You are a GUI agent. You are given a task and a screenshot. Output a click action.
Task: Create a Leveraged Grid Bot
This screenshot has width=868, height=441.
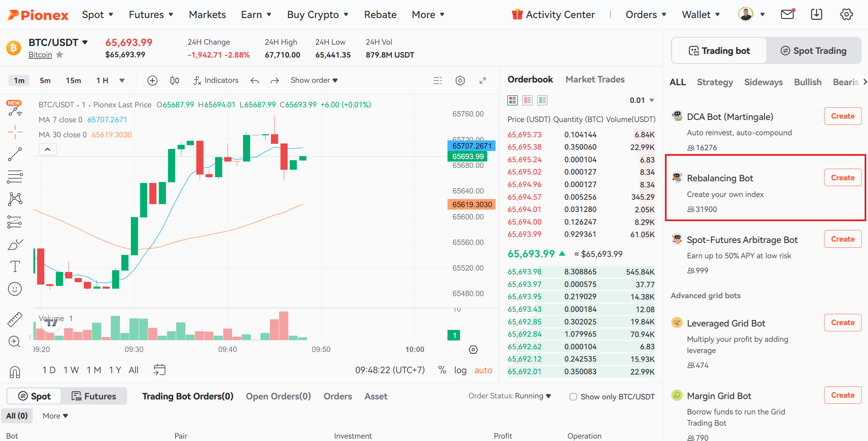point(842,322)
